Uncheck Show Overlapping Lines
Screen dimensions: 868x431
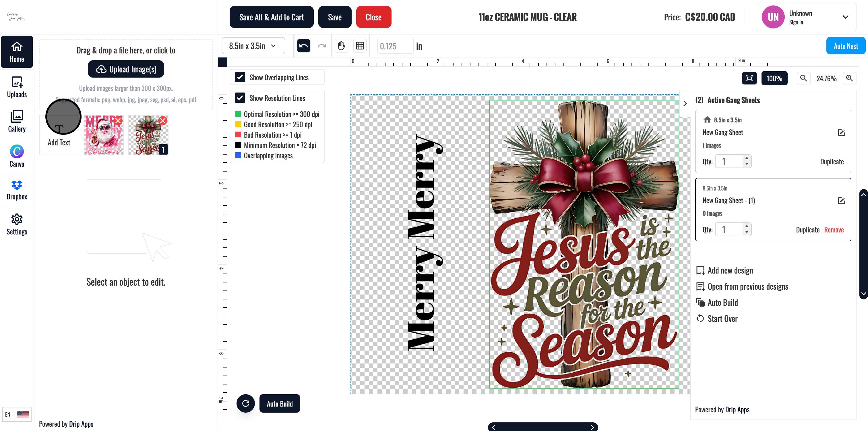[x=240, y=77]
